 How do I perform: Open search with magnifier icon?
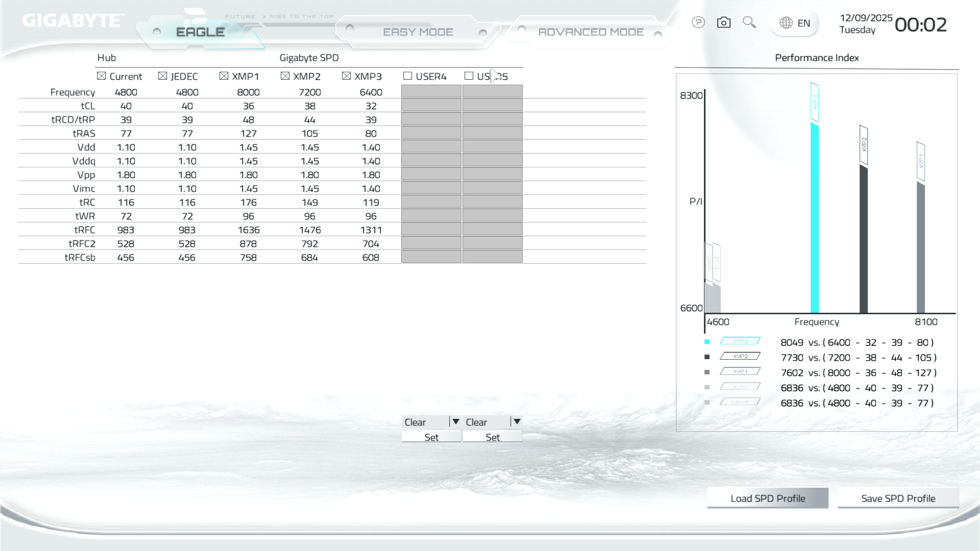coord(749,22)
